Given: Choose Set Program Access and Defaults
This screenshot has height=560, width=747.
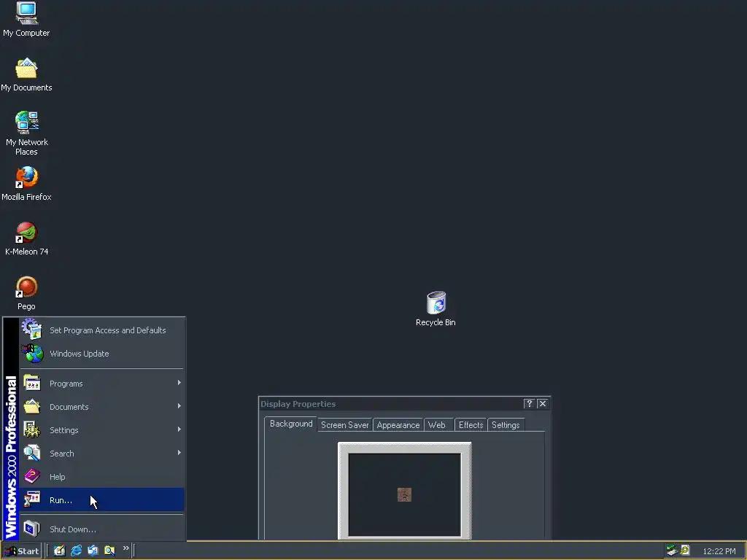Looking at the screenshot, I should click(x=101, y=330).
